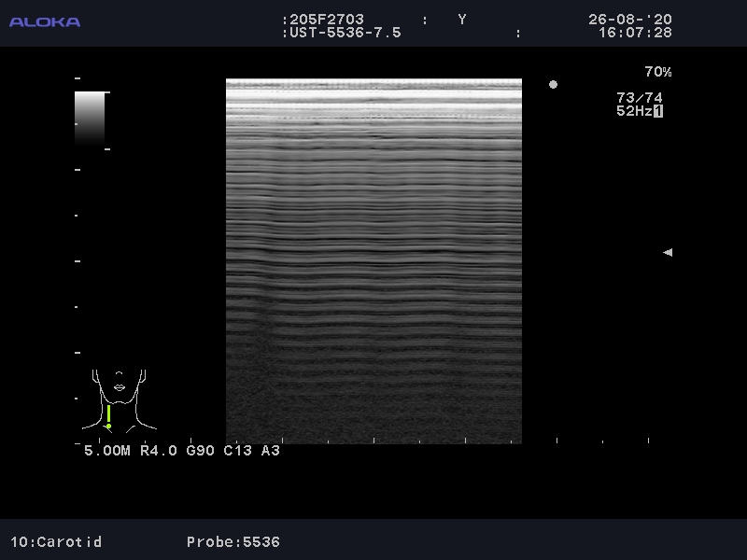
Task: Click the focus position triangle marker
Action: 667,252
